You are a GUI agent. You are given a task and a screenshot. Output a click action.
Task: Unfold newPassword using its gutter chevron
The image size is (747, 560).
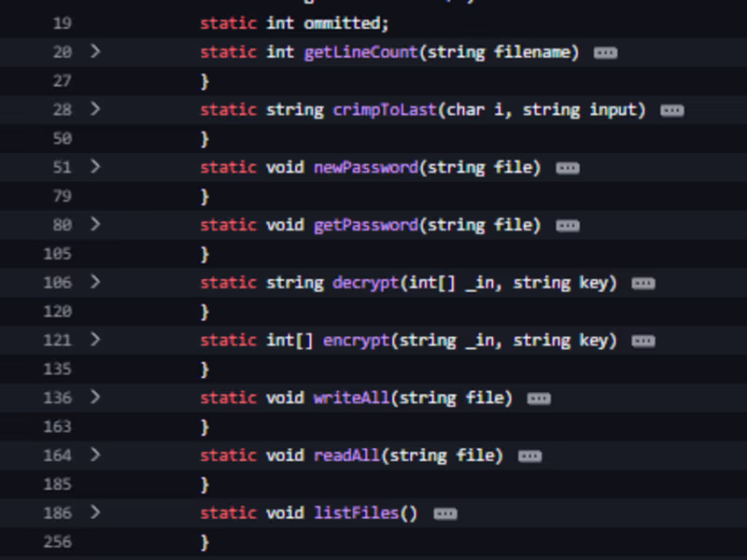point(94,167)
